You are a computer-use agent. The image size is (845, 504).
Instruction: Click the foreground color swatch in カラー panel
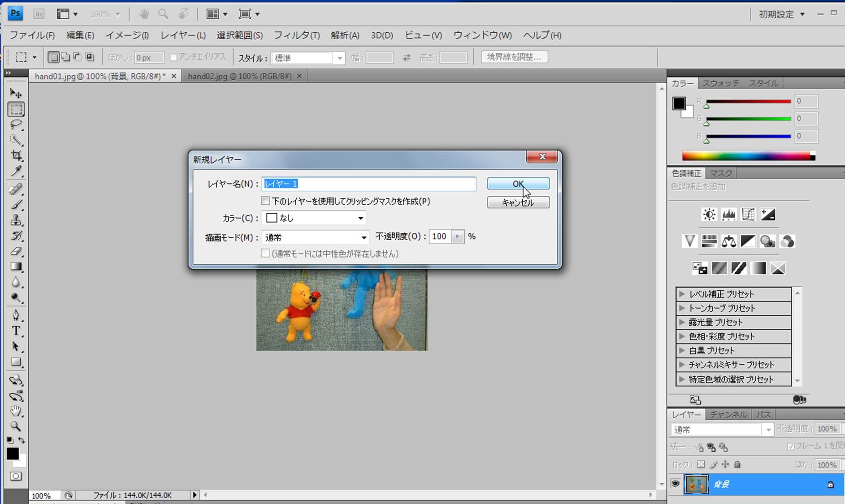coord(679,103)
